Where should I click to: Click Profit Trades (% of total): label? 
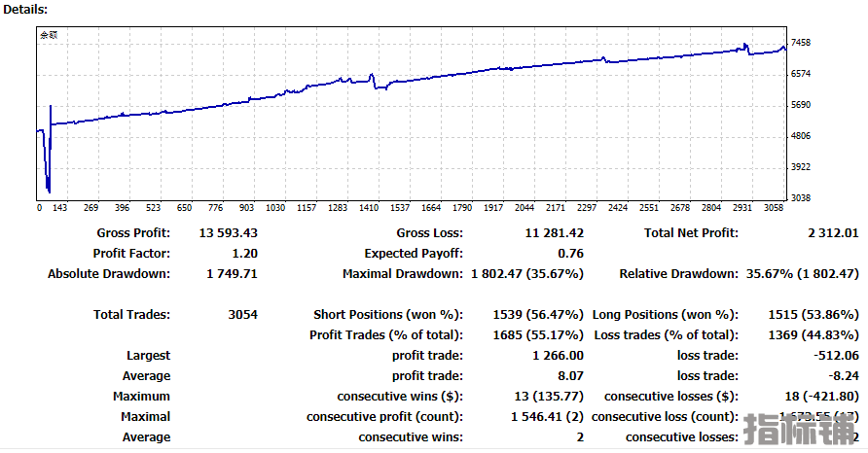point(386,335)
